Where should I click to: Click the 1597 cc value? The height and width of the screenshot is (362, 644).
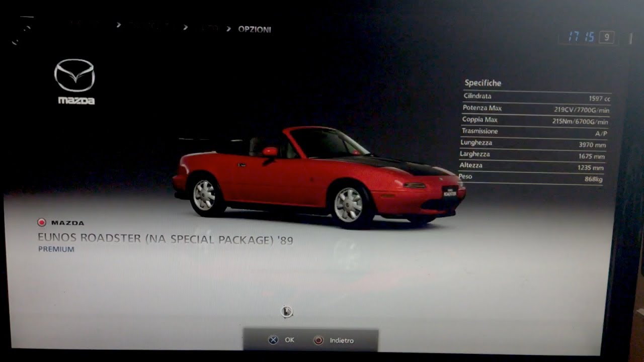[x=600, y=99]
